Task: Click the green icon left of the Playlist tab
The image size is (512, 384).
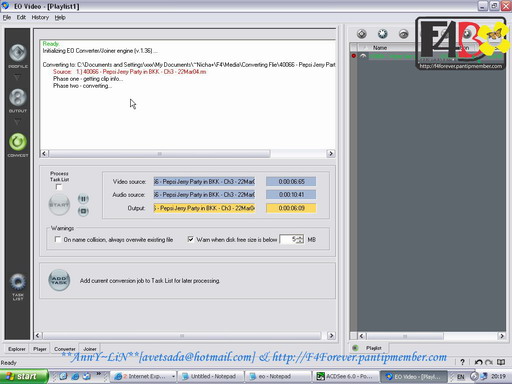Action: tap(355, 348)
